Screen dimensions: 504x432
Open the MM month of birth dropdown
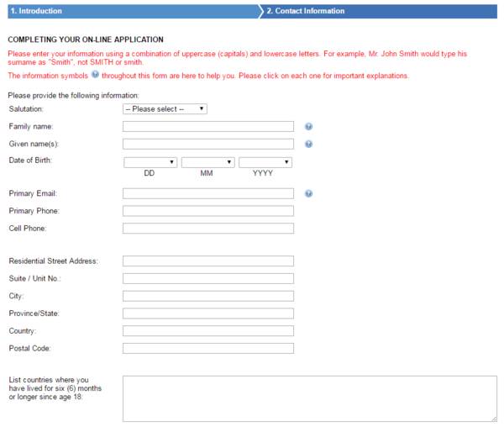(x=207, y=162)
